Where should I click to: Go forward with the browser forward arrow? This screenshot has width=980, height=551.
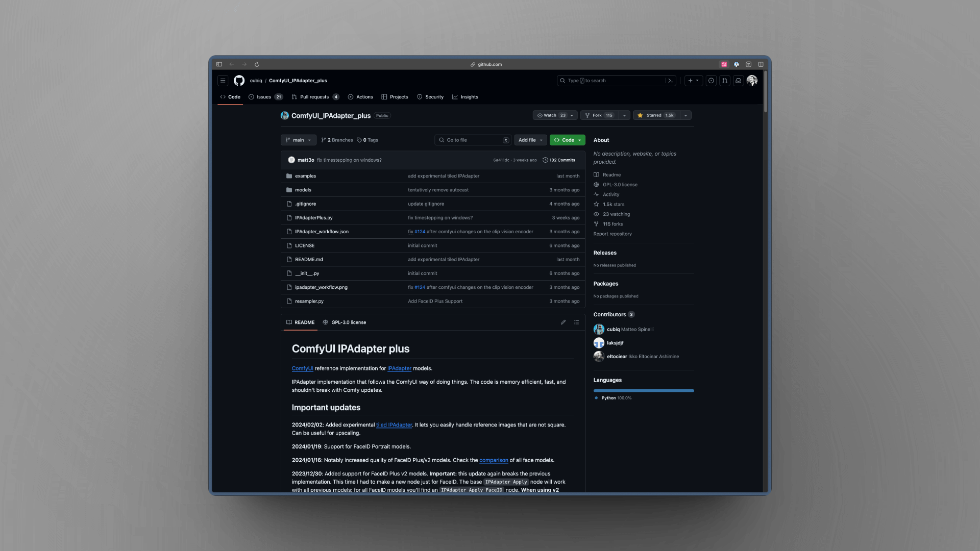tap(244, 64)
